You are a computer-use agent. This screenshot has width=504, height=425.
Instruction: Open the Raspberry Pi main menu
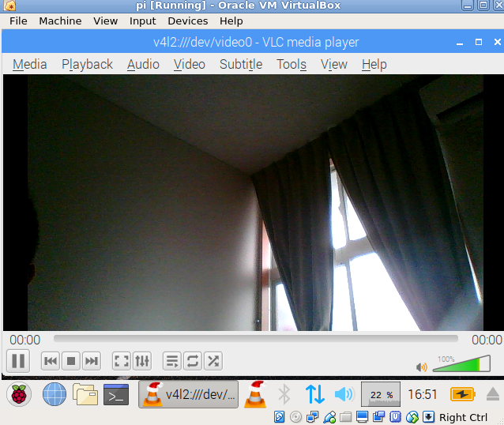(x=19, y=394)
